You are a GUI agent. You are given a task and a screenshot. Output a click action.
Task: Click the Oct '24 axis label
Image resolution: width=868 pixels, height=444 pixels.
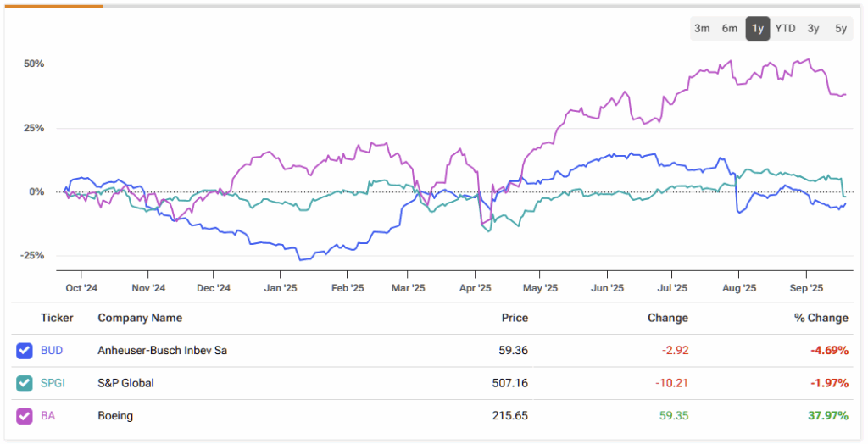[x=81, y=288]
